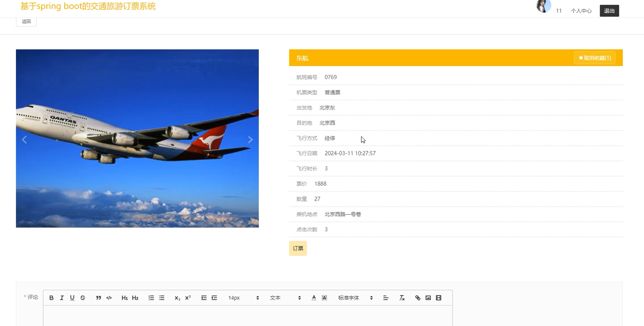Increase indent in comment editor
The image size is (644, 326).
[214, 298]
